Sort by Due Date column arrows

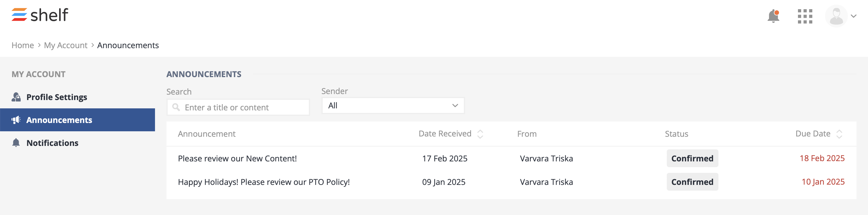tap(839, 134)
